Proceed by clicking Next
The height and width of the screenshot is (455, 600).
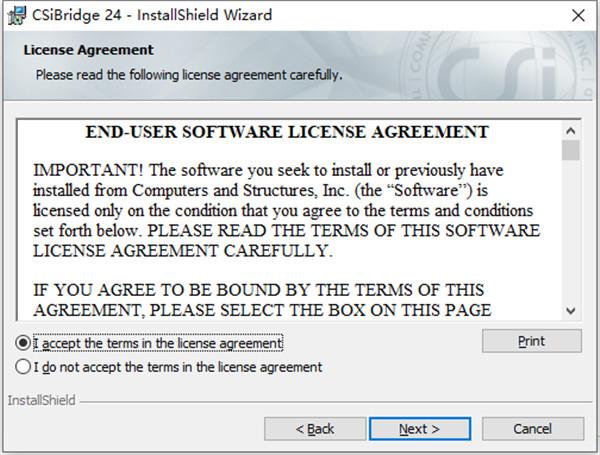pos(419,429)
